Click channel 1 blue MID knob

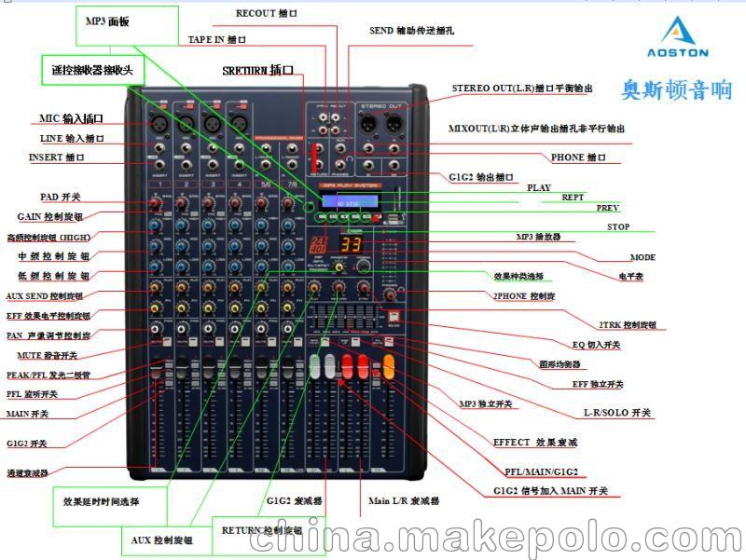point(155,246)
